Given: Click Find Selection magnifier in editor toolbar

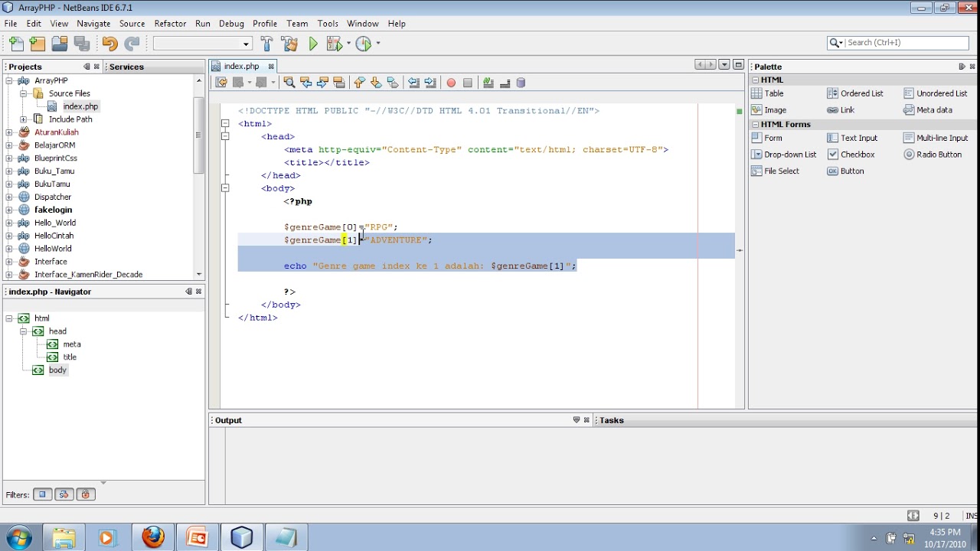Looking at the screenshot, I should click(289, 83).
